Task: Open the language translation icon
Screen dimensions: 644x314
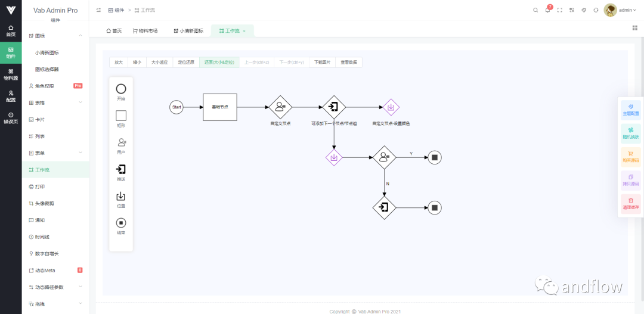Action: pos(571,10)
